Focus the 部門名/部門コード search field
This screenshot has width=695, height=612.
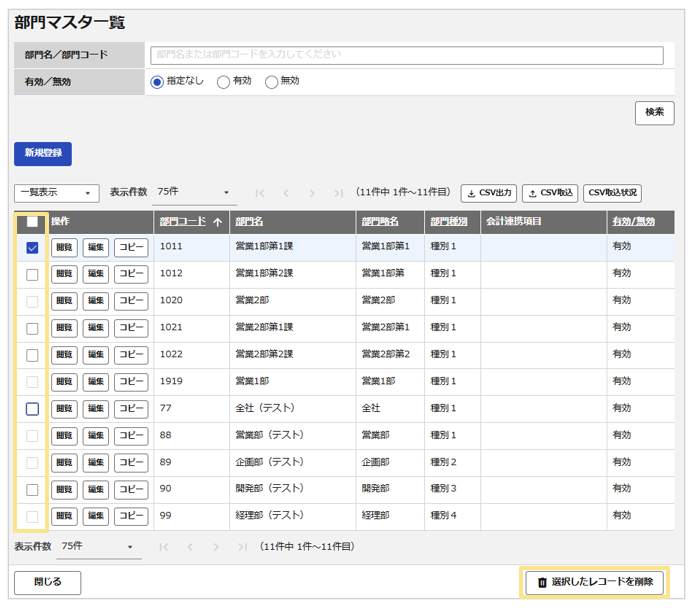tap(407, 55)
